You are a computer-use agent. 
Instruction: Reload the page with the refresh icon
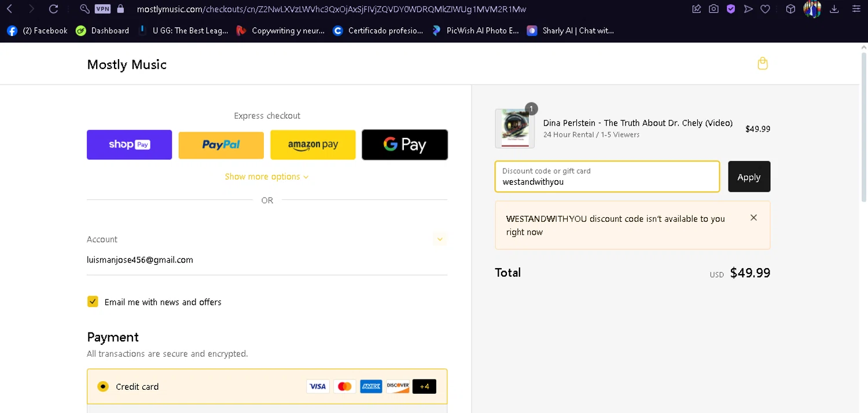53,9
